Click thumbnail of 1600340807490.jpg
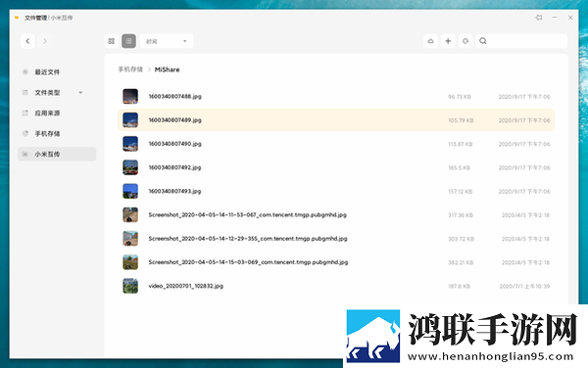Image resolution: width=588 pixels, height=368 pixels. coord(130,144)
